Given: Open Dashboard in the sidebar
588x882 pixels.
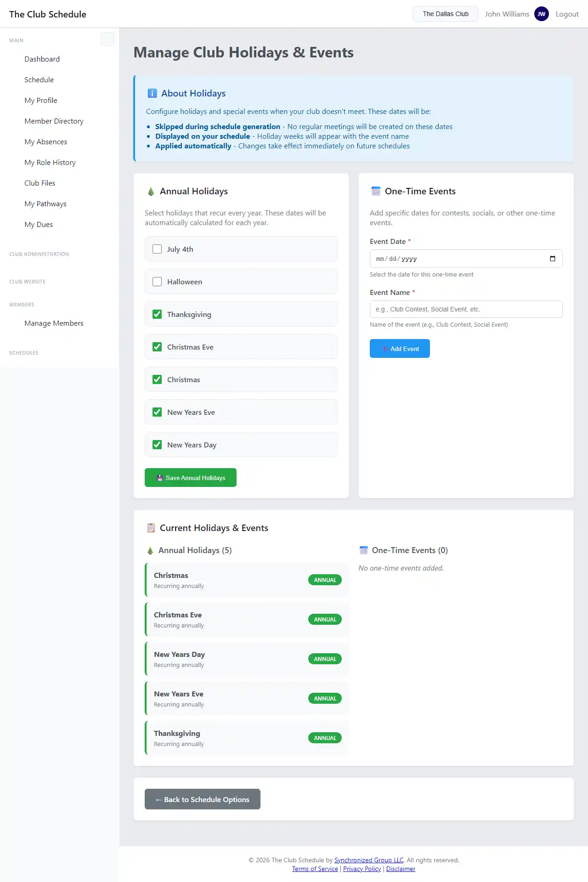Looking at the screenshot, I should [x=42, y=59].
